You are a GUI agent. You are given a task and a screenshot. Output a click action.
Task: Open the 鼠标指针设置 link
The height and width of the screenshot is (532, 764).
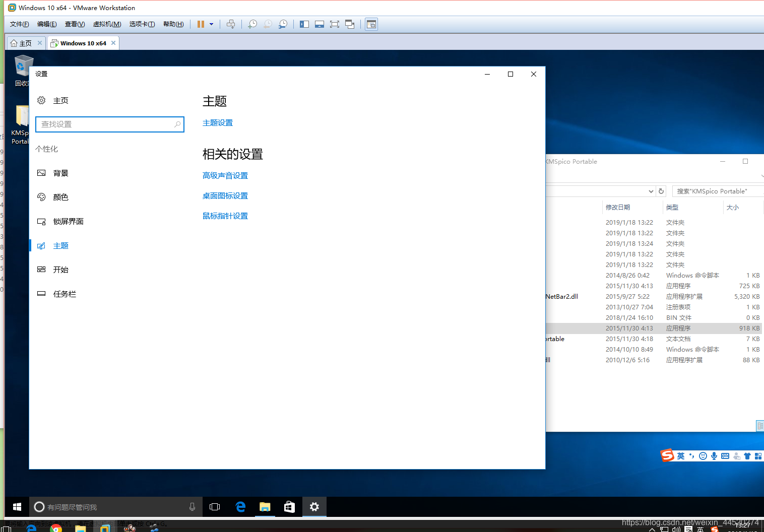pyautogui.click(x=225, y=216)
